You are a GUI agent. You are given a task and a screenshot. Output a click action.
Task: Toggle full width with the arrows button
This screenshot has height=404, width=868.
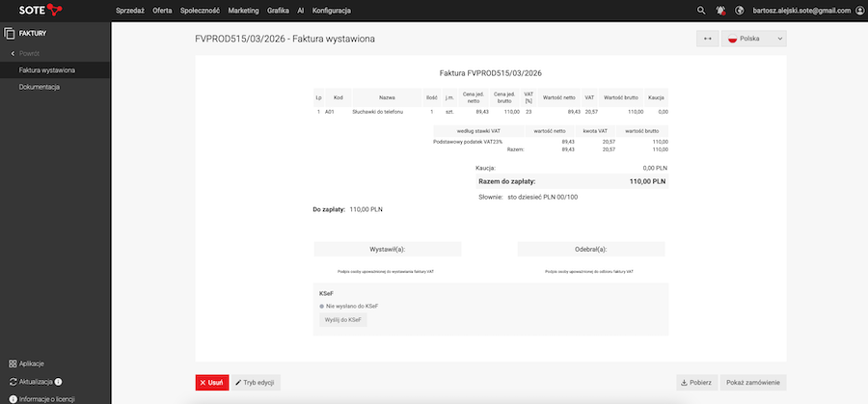coord(707,39)
